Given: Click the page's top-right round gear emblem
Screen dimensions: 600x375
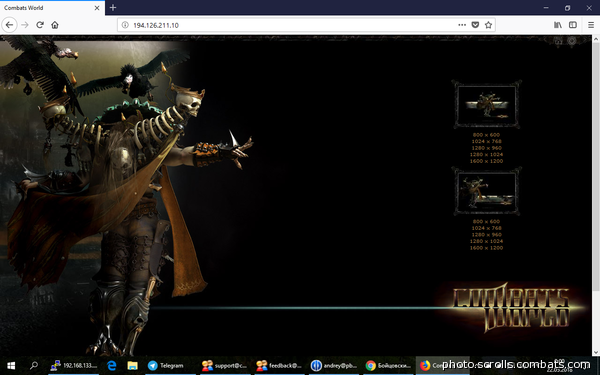Looking at the screenshot, I should coord(572,41).
